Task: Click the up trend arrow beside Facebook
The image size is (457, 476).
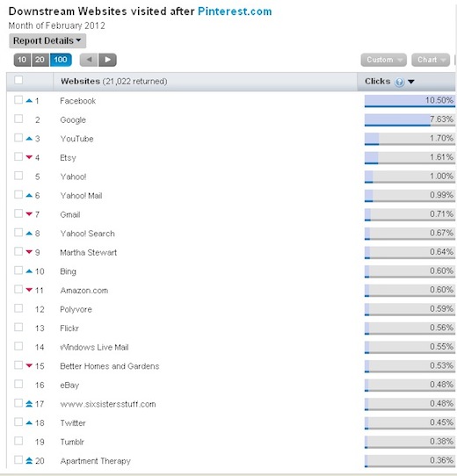Action: click(29, 100)
